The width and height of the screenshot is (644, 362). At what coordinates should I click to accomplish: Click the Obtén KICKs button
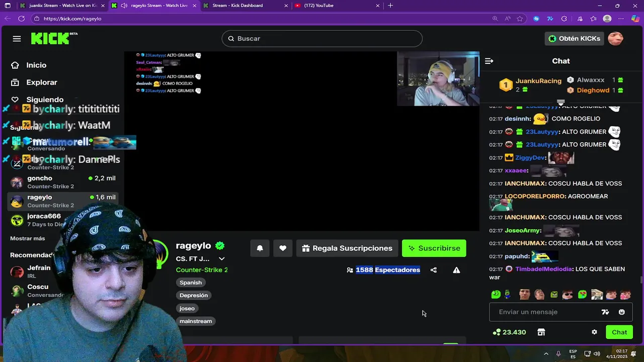(574, 39)
